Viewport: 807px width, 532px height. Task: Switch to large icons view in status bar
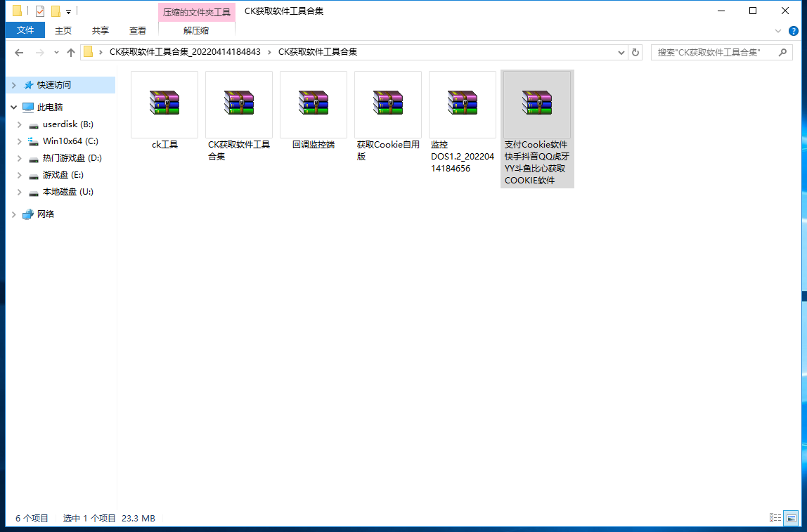[x=792, y=518]
